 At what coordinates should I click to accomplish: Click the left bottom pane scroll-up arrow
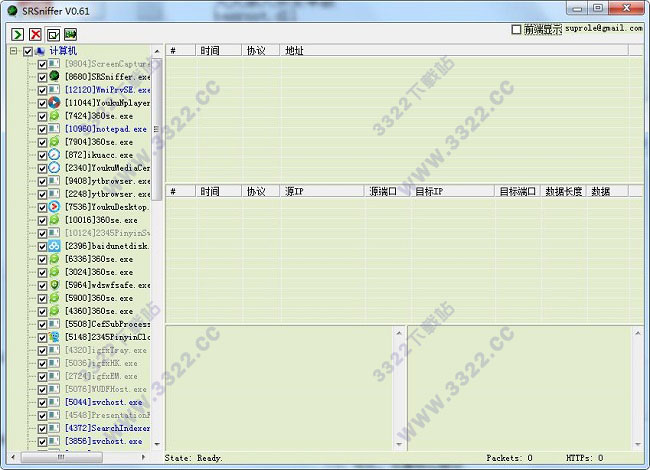tap(399, 333)
